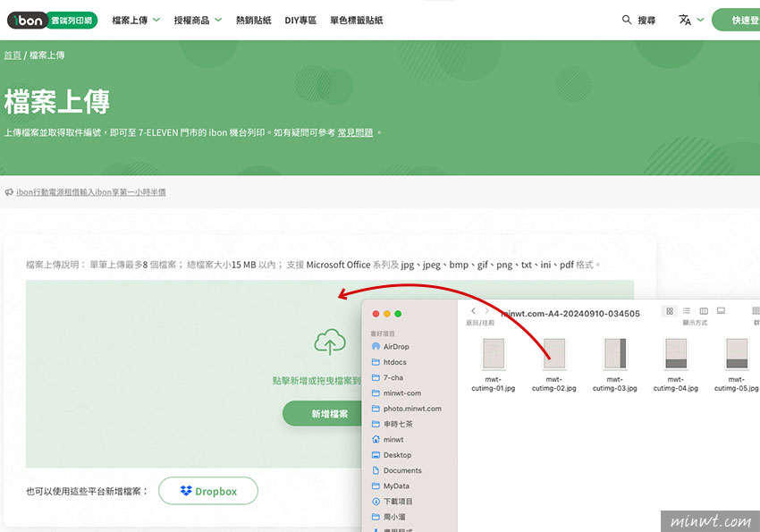Click the ibon cloud print logo
This screenshot has height=532, width=760.
click(53, 21)
